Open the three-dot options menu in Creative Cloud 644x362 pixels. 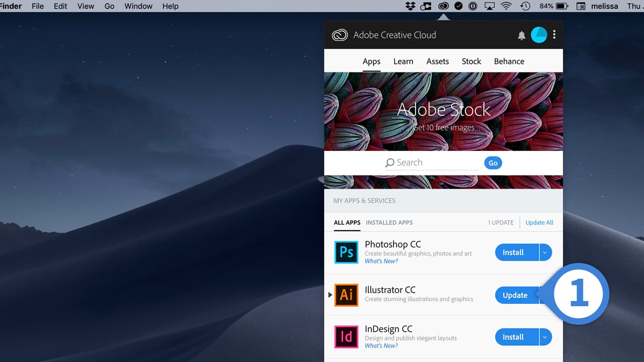click(x=554, y=35)
